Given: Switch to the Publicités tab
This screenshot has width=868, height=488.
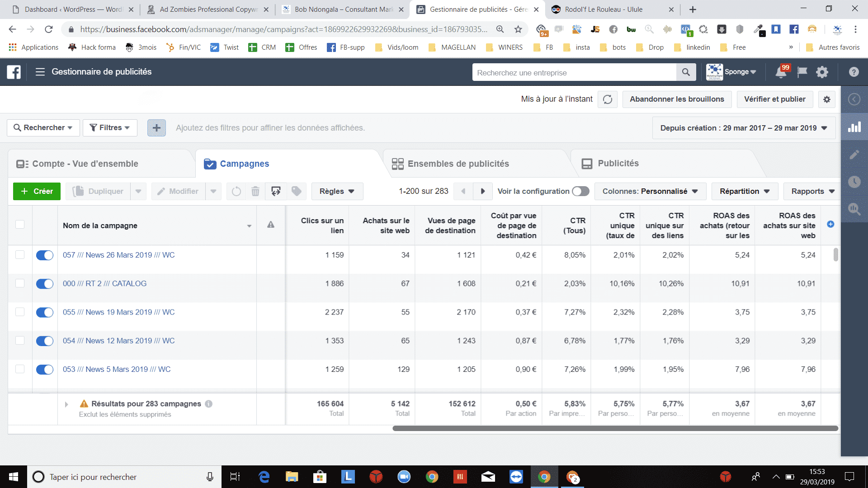Looking at the screenshot, I should coord(618,164).
